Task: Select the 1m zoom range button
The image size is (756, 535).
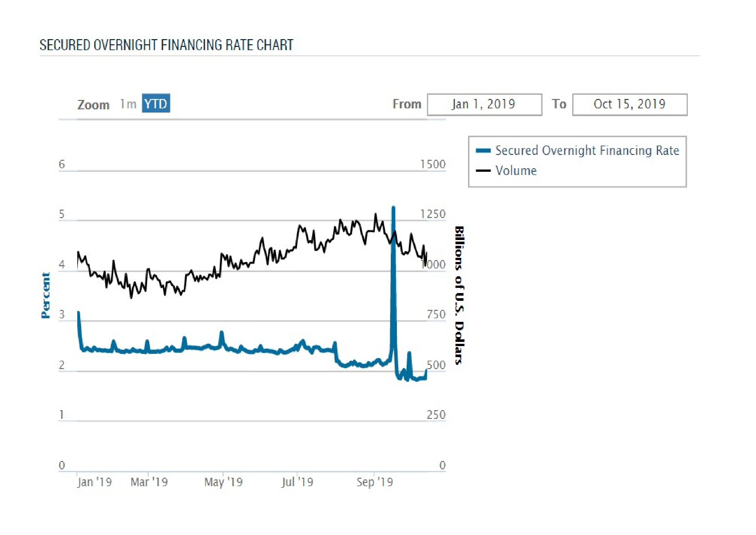Action: click(128, 104)
